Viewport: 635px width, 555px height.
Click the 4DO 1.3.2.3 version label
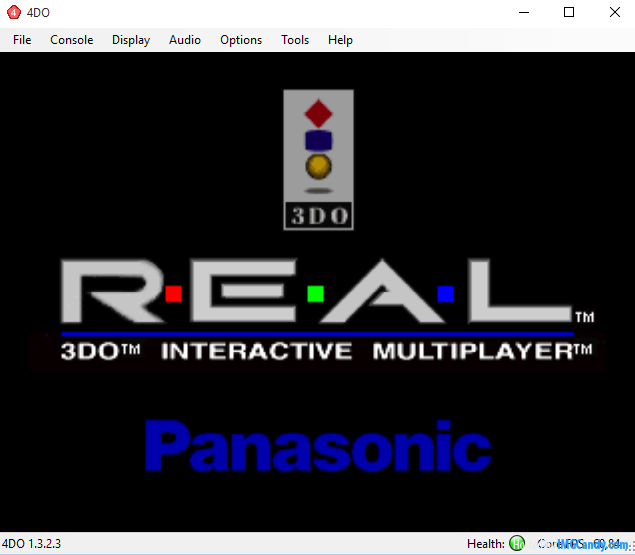click(x=33, y=544)
